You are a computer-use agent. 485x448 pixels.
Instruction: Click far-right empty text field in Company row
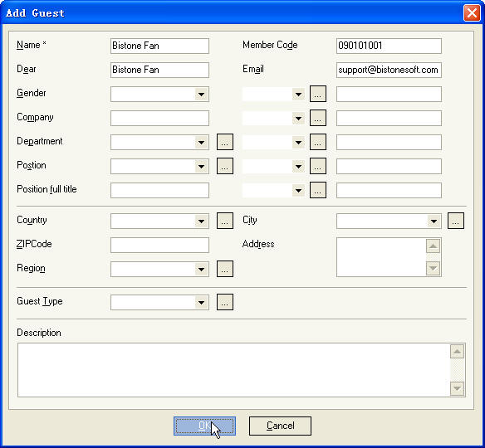[x=389, y=119]
